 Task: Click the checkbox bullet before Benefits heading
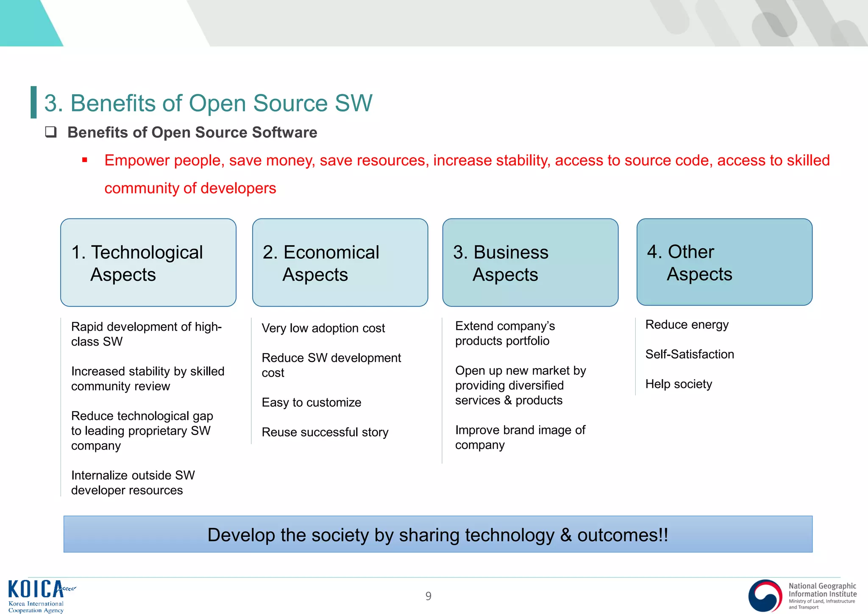coord(51,132)
